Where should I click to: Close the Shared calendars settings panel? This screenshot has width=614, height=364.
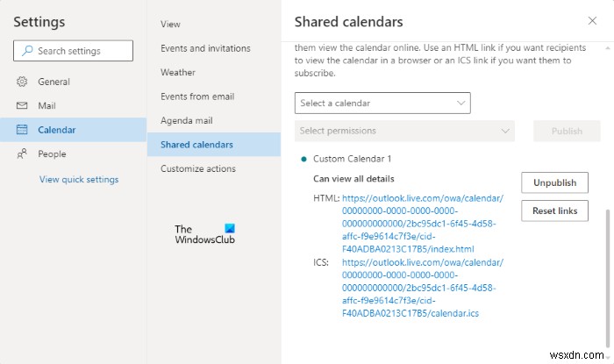coord(592,21)
